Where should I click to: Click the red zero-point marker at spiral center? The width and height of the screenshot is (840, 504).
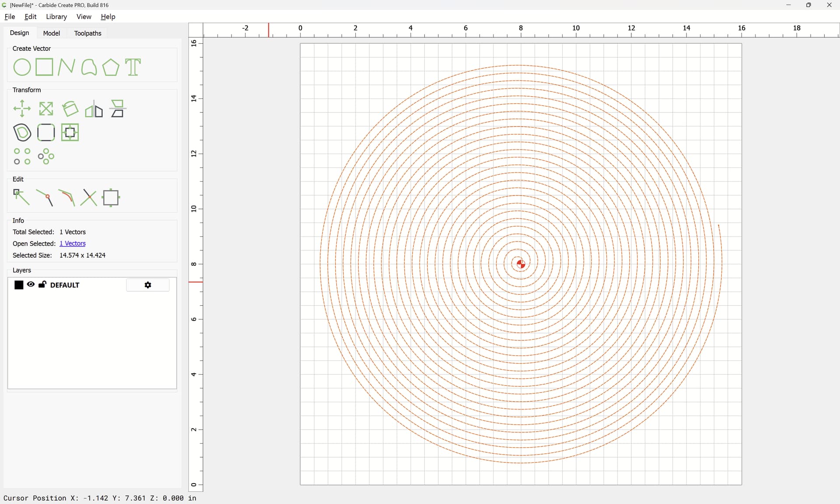tap(521, 264)
